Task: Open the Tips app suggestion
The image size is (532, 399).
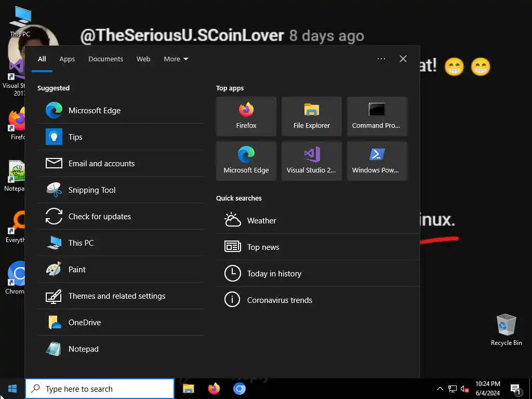Action: click(121, 137)
